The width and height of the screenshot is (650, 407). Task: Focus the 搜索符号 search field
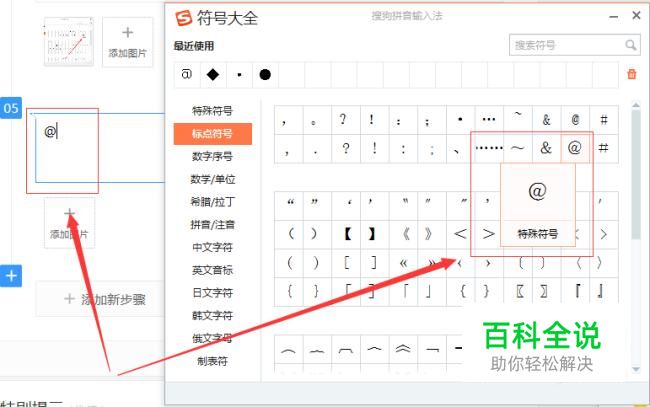(x=575, y=45)
